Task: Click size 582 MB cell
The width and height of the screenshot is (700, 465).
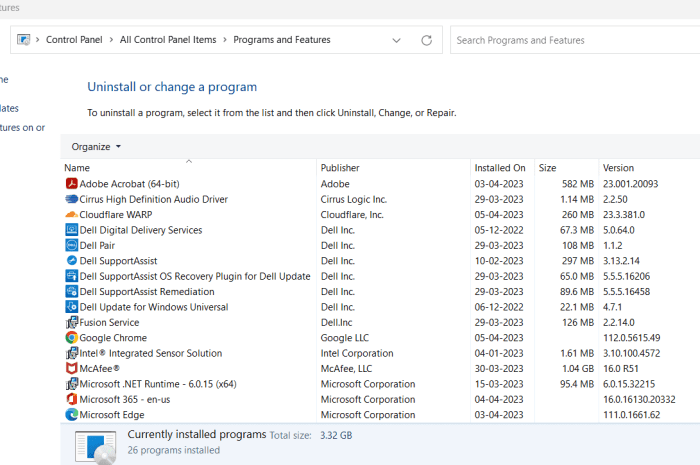Action: point(578,184)
